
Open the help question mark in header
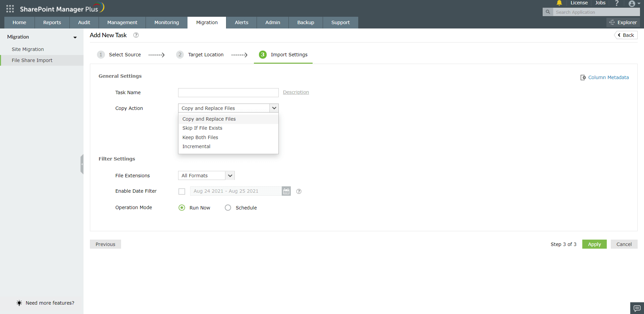click(x=616, y=3)
